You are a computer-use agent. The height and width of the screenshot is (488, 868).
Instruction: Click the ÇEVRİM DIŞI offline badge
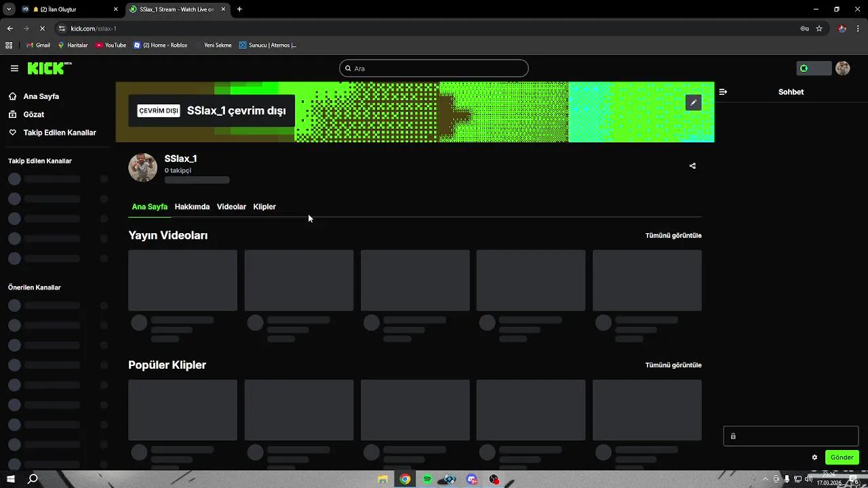(x=159, y=110)
